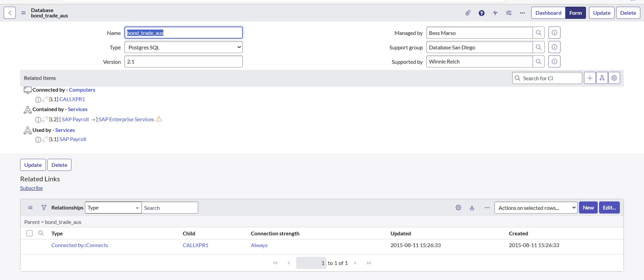Click the Edit... relationships button

[x=609, y=207]
